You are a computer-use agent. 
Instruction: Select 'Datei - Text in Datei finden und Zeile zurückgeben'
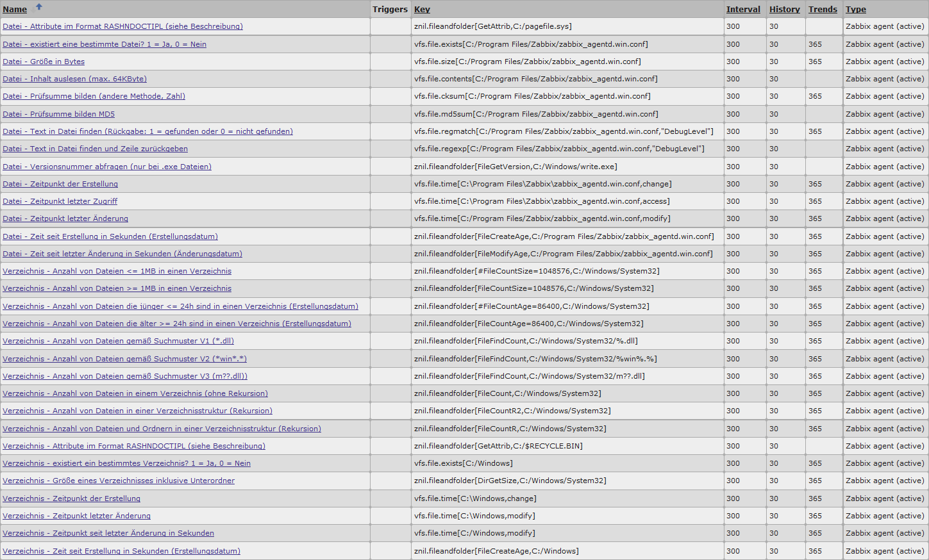point(95,149)
